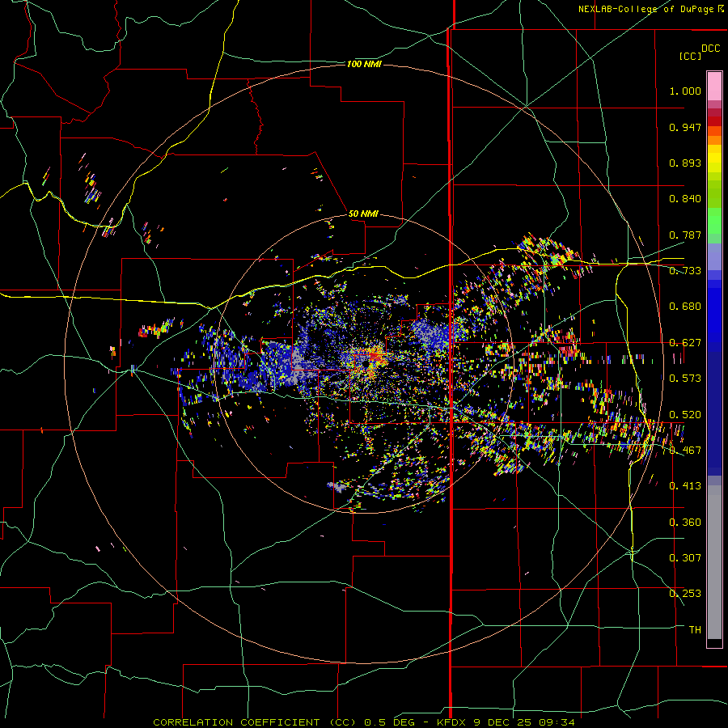Click the 100 NMI range ring label
Viewport: 728px width, 728px height.
pyautogui.click(x=364, y=64)
